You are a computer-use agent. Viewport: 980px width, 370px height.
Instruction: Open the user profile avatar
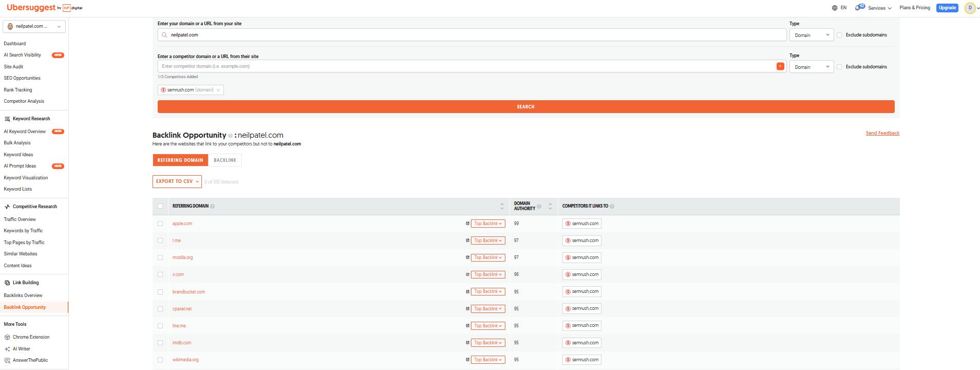pos(970,8)
